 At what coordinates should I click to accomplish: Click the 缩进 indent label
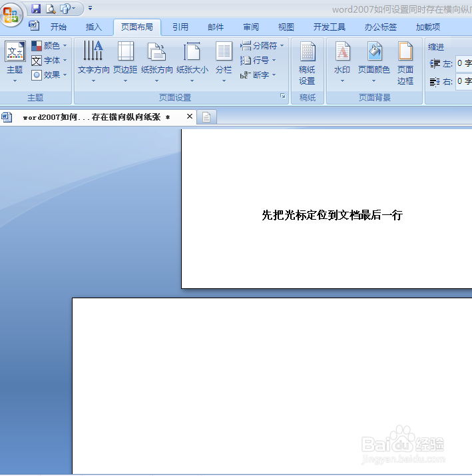(x=436, y=47)
